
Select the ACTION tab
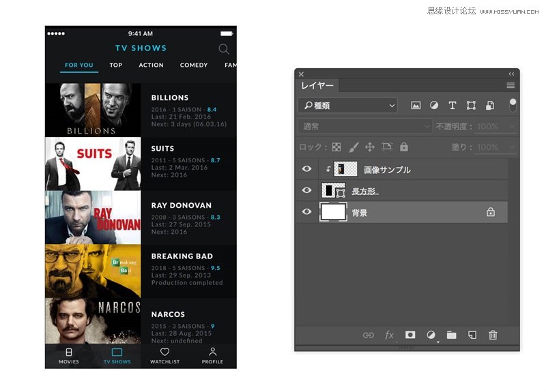151,65
